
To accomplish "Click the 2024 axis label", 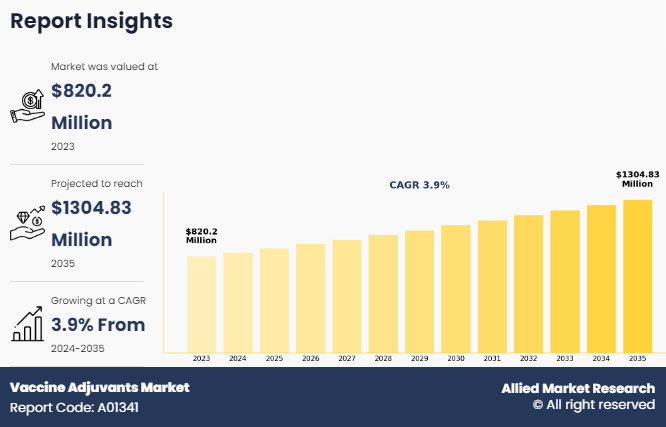I will coord(237,358).
